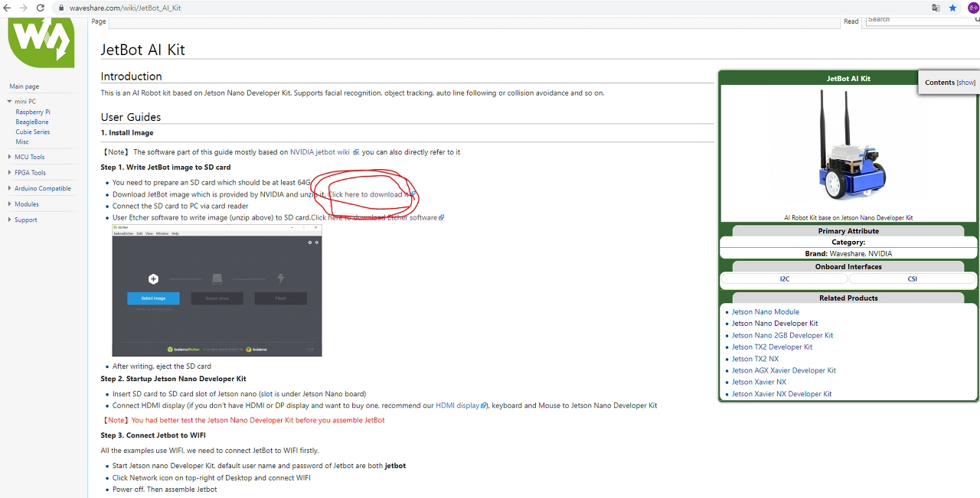Click 'After writing, eject the SD card' text

(x=162, y=366)
